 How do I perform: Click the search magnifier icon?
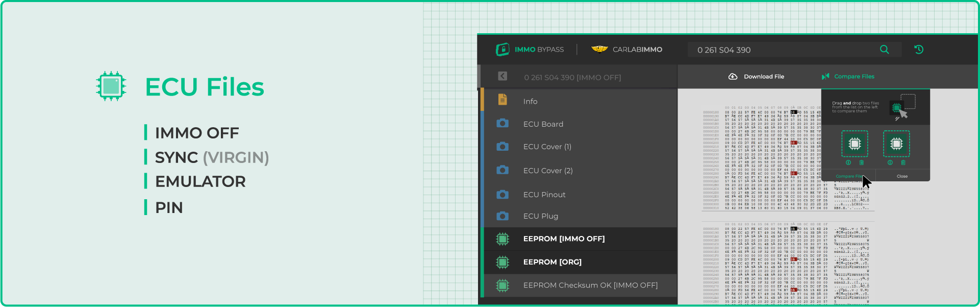[884, 50]
